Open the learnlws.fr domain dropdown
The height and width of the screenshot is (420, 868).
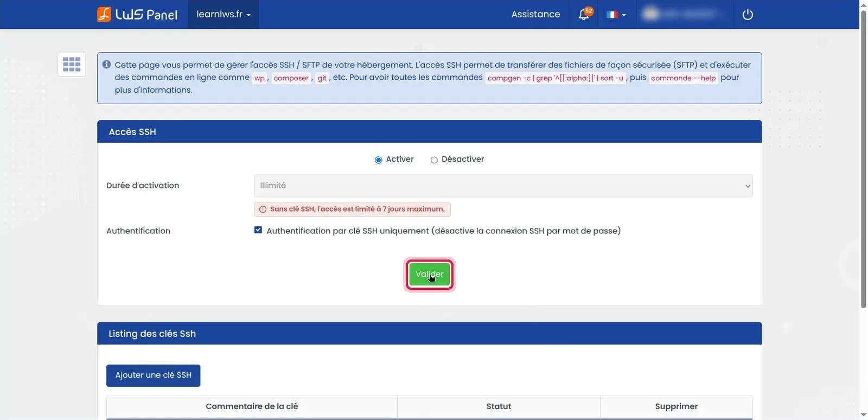(224, 14)
